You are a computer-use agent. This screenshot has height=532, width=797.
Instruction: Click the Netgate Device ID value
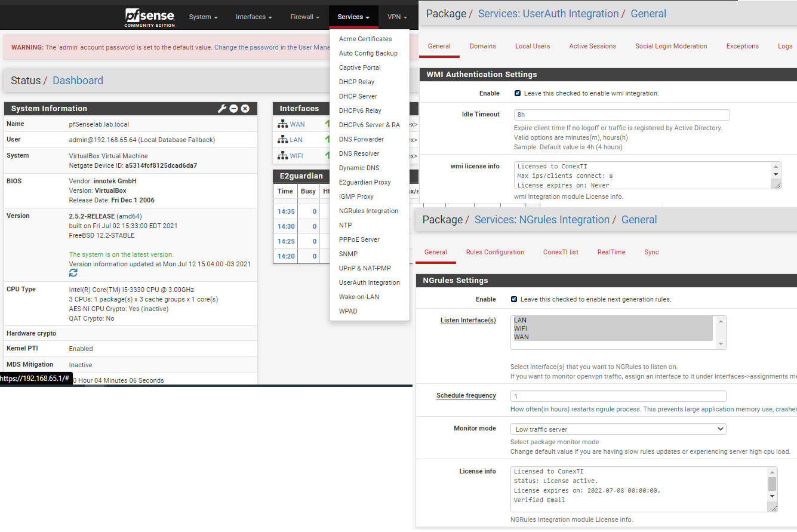point(161,165)
